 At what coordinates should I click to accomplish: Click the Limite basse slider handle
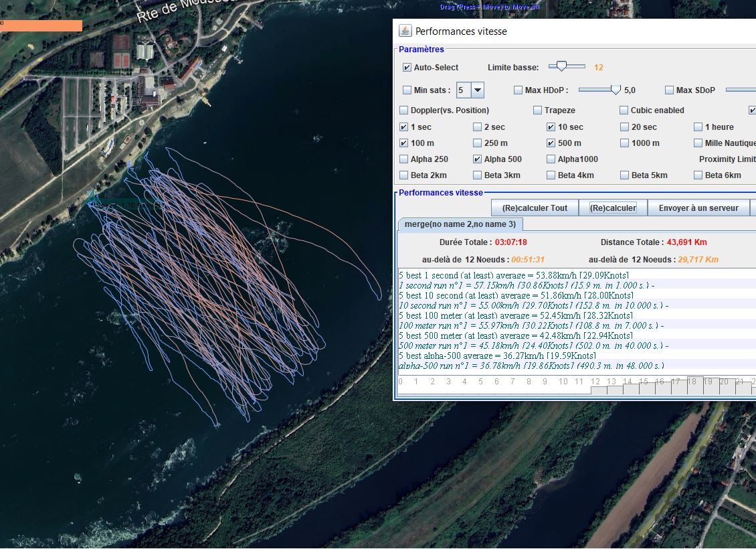click(x=562, y=66)
